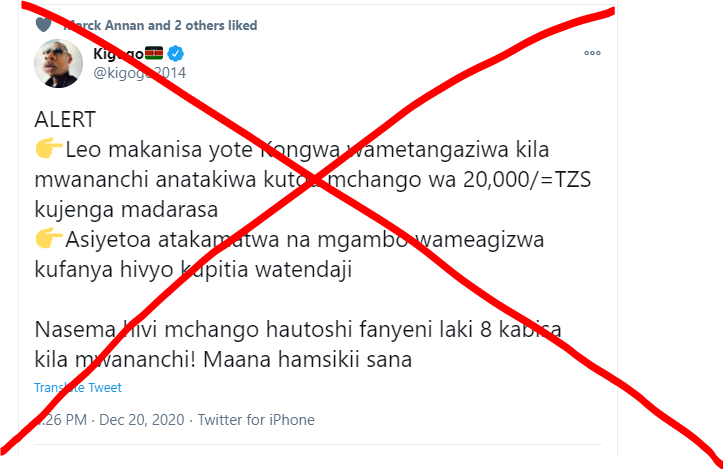Click the '20,000/=TZS' amount text

click(527, 180)
